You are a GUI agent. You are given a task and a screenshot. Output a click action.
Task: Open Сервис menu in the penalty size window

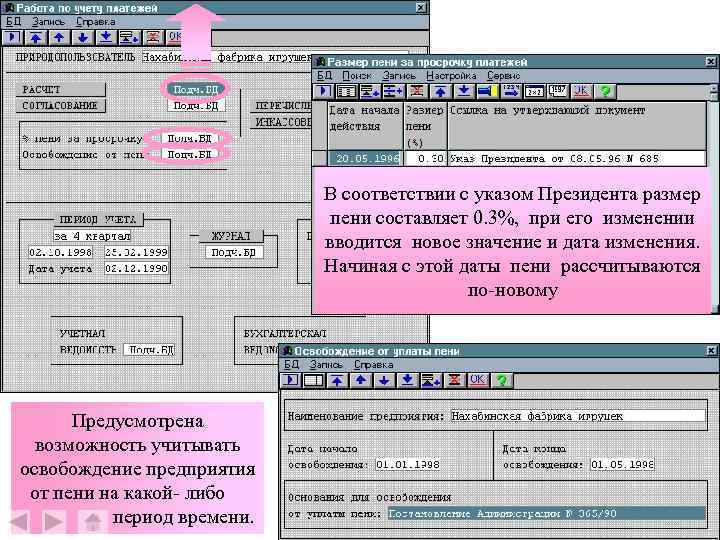coord(503,75)
